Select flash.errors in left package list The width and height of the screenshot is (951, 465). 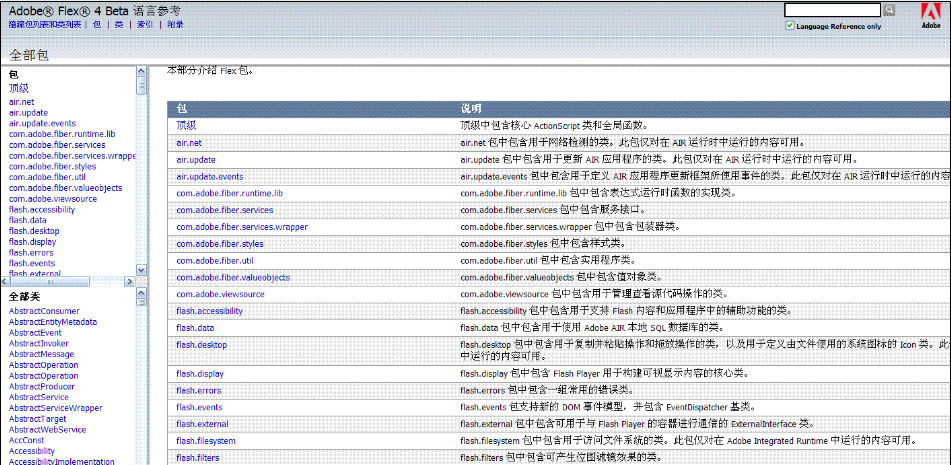coord(31,253)
